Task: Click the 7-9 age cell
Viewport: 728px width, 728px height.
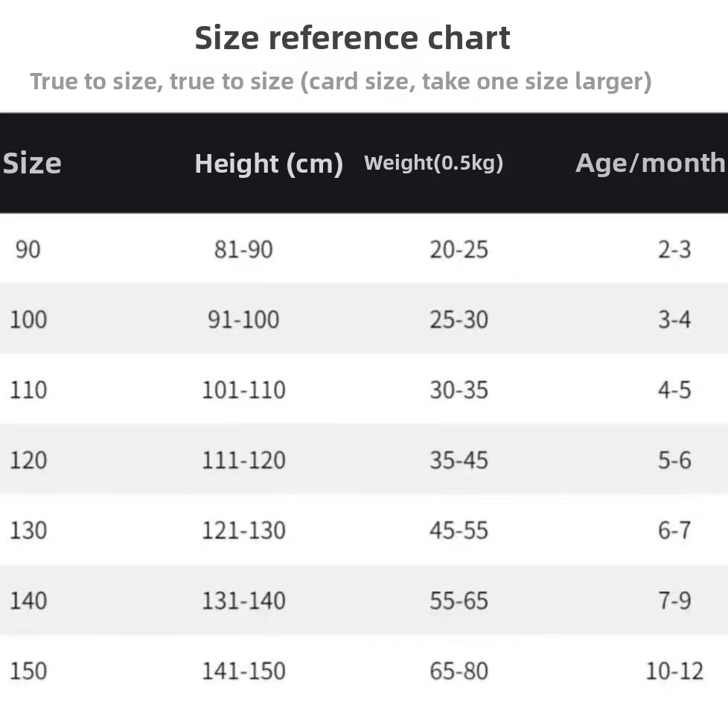Action: pyautogui.click(x=674, y=601)
